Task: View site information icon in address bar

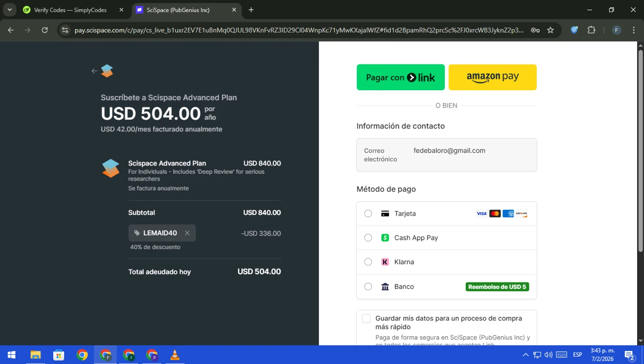Action: click(x=65, y=30)
